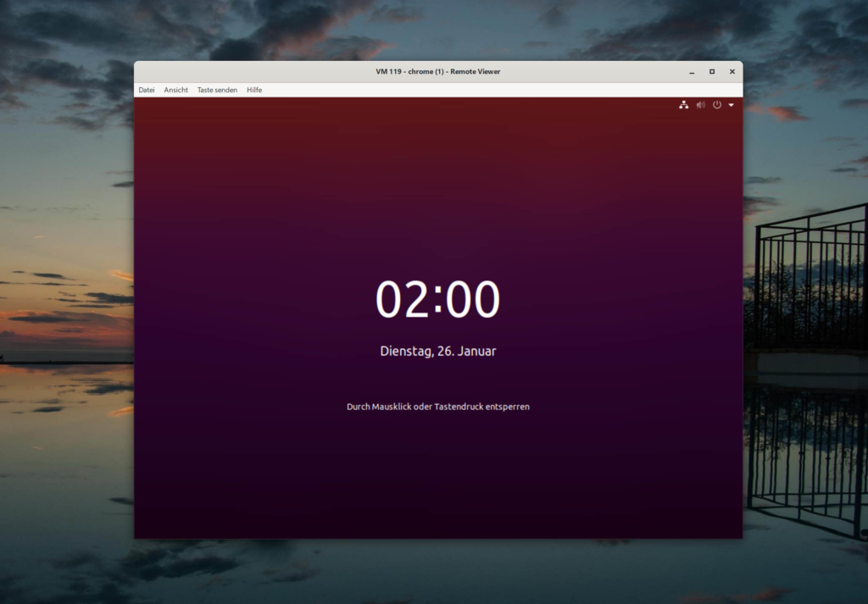Screen dimensions: 868x604
Task: Unmute sound using the speaker icon
Action: pos(701,104)
